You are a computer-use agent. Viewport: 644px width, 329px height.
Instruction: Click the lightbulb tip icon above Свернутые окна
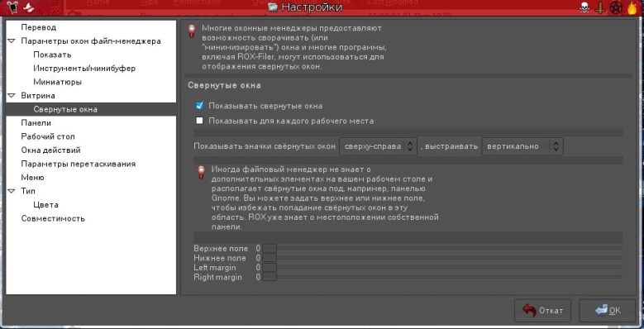click(x=192, y=31)
